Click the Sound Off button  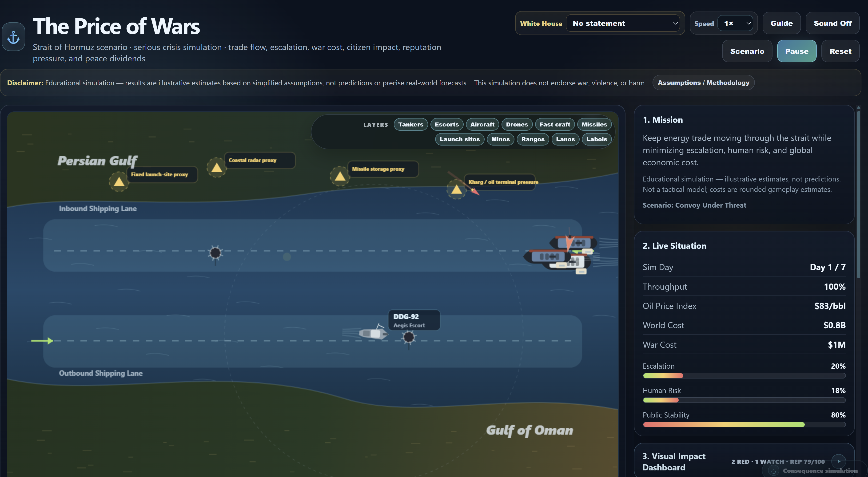(x=832, y=23)
